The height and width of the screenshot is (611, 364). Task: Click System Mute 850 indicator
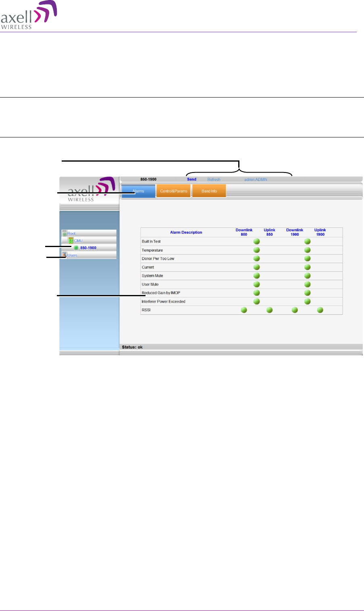pyautogui.click(x=256, y=276)
